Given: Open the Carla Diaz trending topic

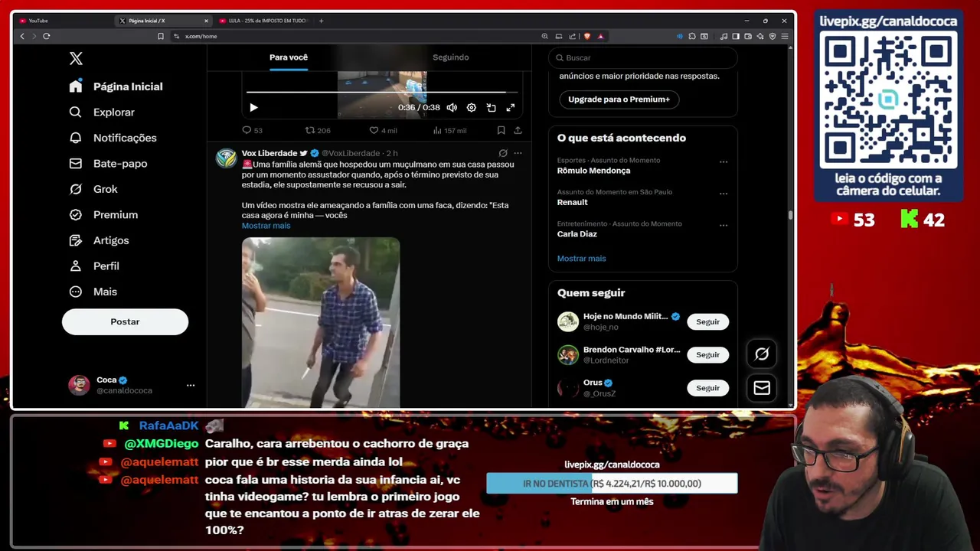Looking at the screenshot, I should pos(577,234).
